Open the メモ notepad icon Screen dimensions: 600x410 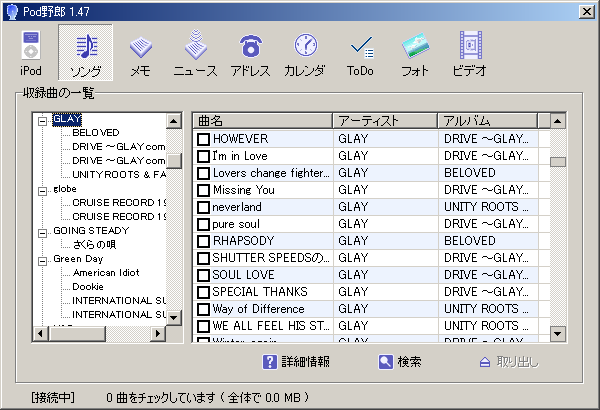coord(141,47)
